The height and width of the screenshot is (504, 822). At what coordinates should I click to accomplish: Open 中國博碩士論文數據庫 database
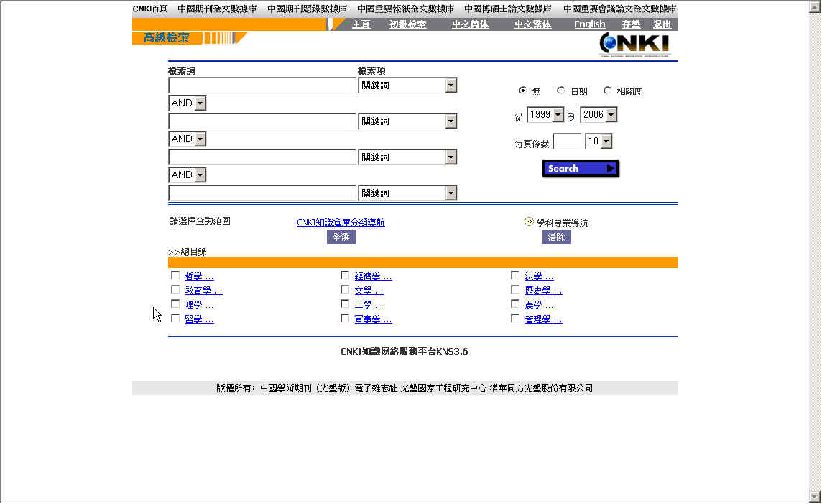tap(508, 9)
